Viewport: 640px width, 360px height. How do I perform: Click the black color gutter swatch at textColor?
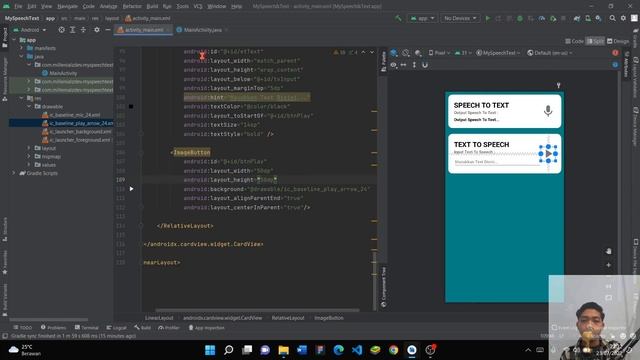click(x=131, y=106)
